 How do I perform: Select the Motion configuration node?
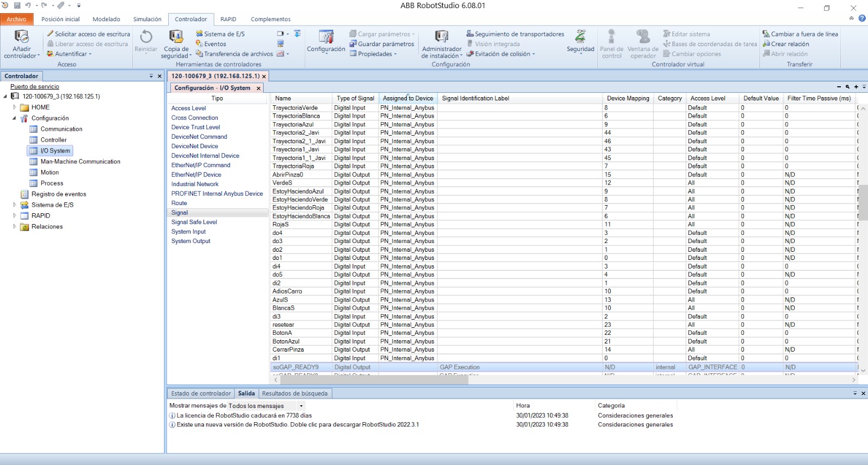tap(49, 173)
